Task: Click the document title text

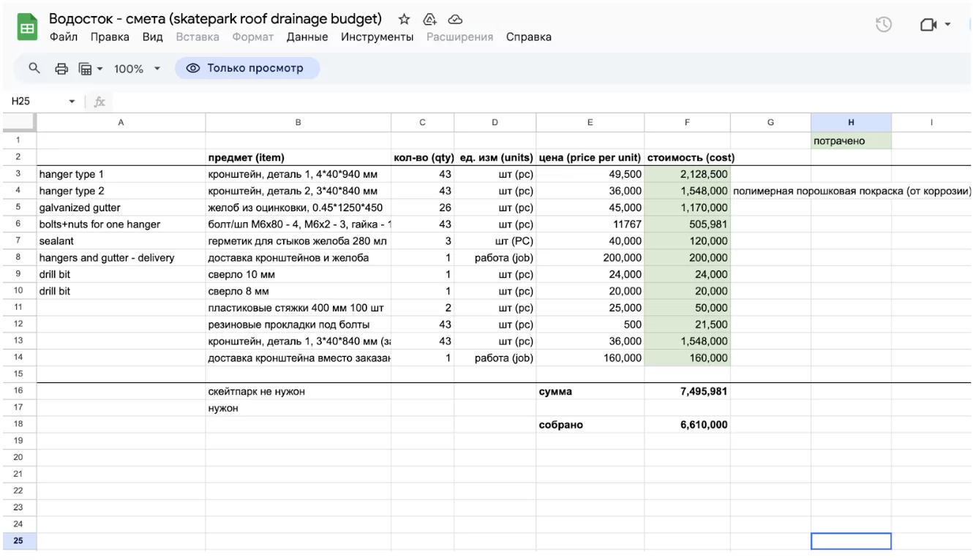Action: click(x=215, y=19)
